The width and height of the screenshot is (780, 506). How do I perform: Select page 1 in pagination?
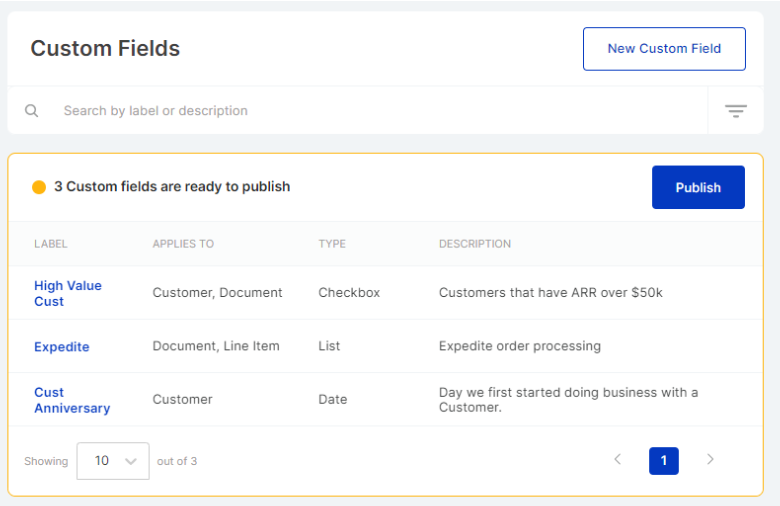click(x=663, y=461)
